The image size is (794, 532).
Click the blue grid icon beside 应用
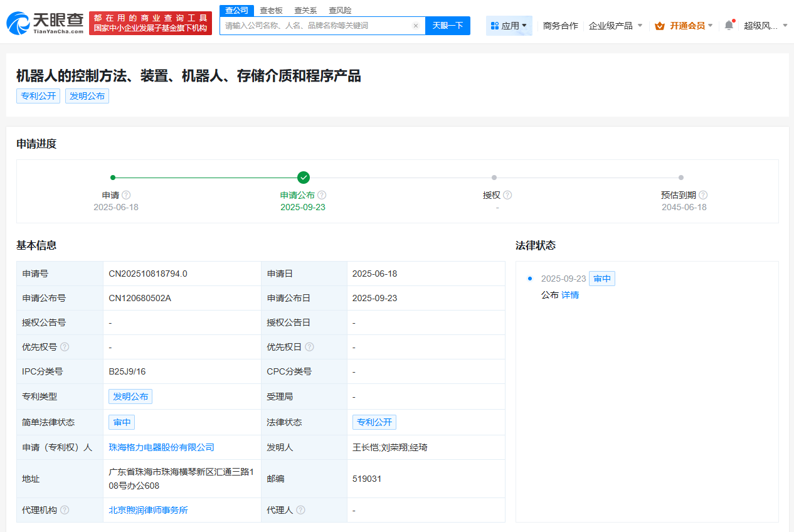click(495, 27)
